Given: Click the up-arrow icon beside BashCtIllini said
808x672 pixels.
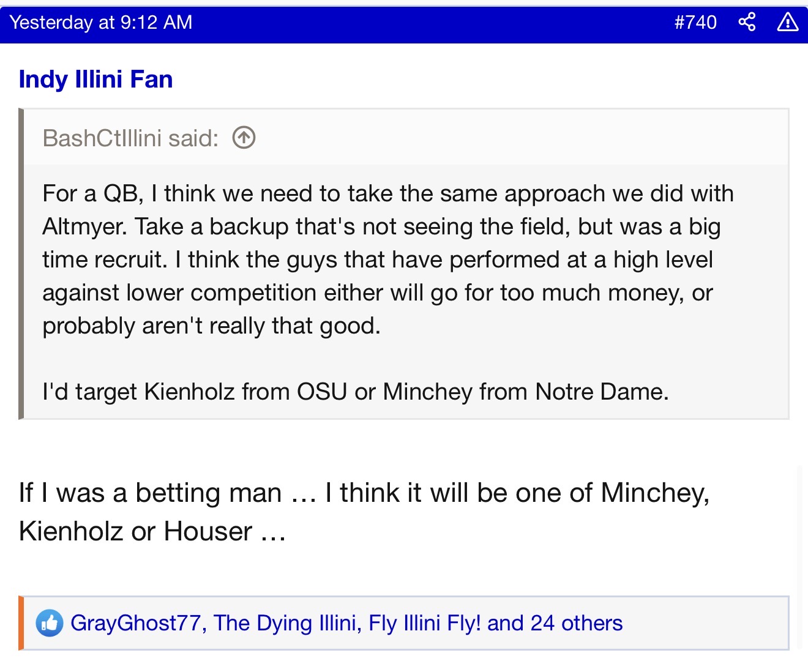Looking at the screenshot, I should click(244, 138).
